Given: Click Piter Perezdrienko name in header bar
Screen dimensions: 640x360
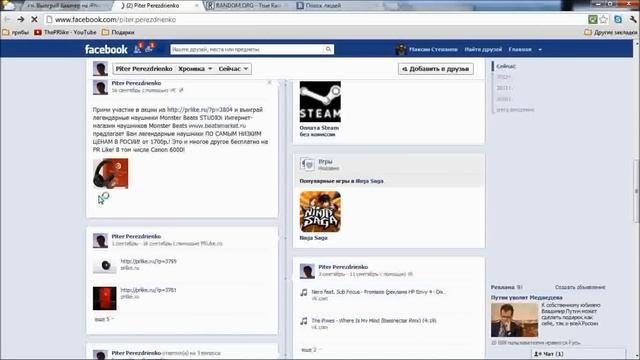Looking at the screenshot, I should click(144, 69).
